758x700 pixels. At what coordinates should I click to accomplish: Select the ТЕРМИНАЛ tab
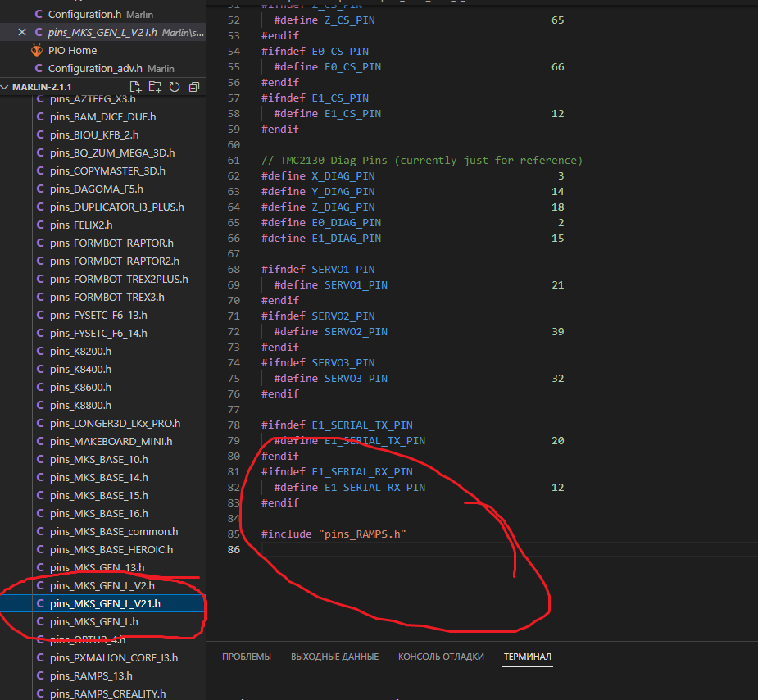pos(528,657)
